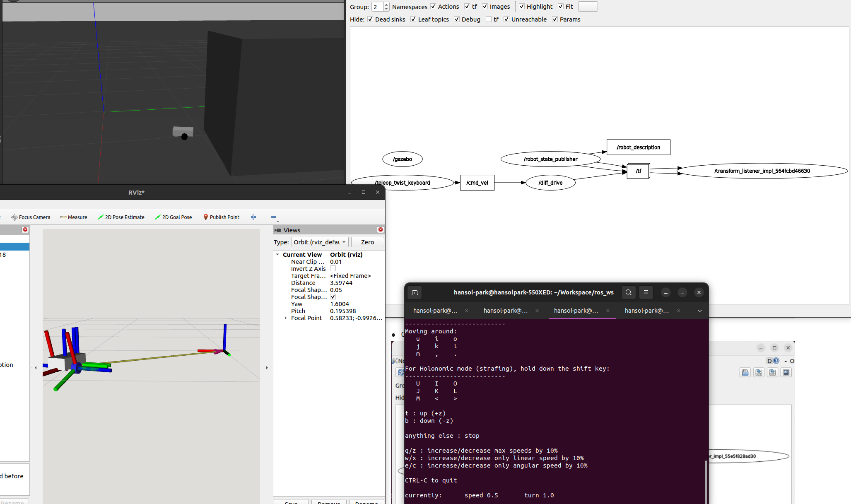Expand the Focal Point tree item
851x504 pixels.
pos(286,318)
